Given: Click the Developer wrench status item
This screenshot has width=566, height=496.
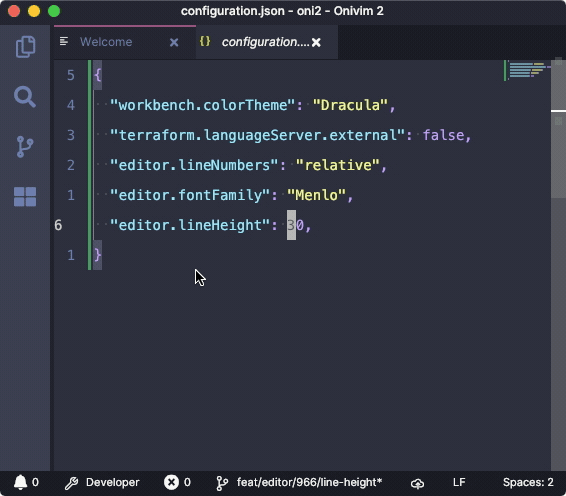Looking at the screenshot, I should pyautogui.click(x=102, y=483).
